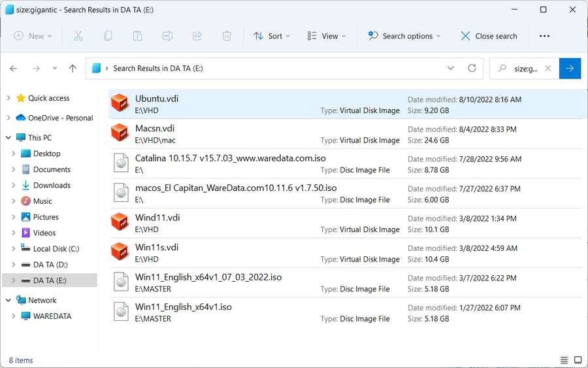Open Downloads in the sidebar
Screen dimensions: 588x368
(x=52, y=186)
